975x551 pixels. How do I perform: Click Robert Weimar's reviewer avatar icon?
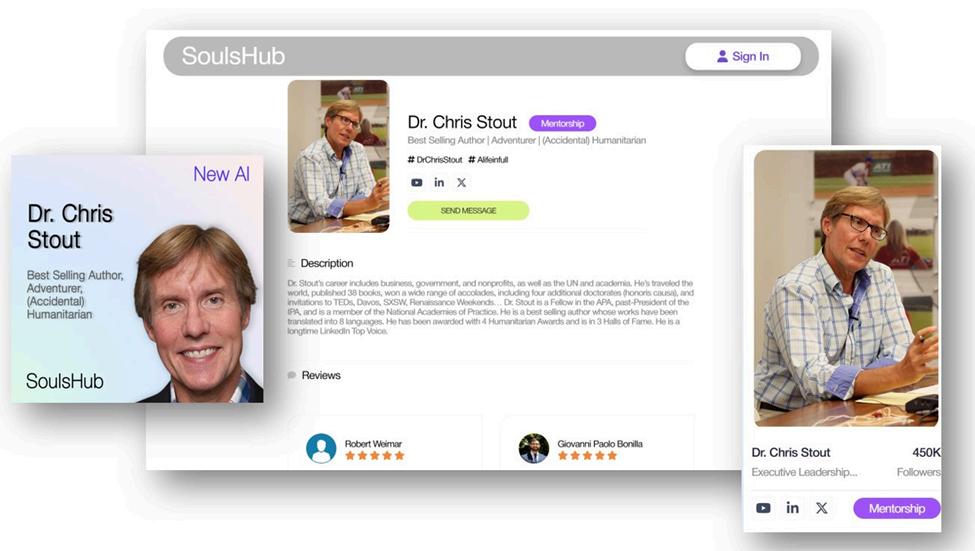click(x=321, y=448)
